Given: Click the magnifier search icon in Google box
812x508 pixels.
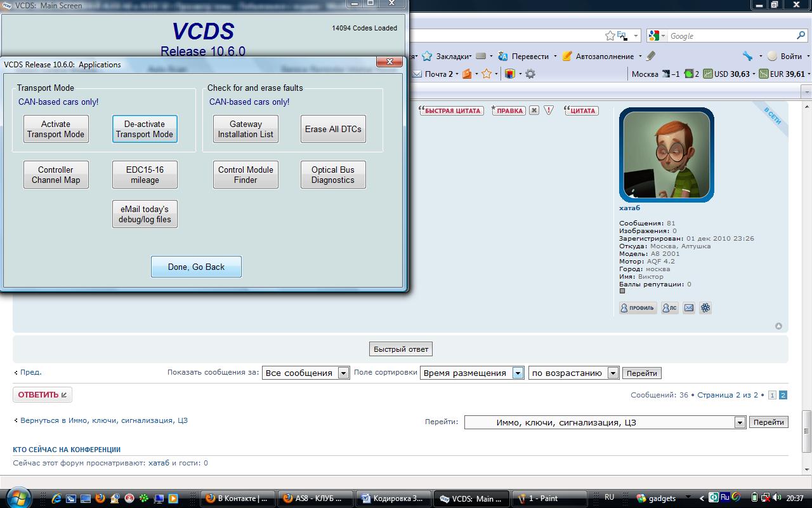Looking at the screenshot, I should (801, 36).
